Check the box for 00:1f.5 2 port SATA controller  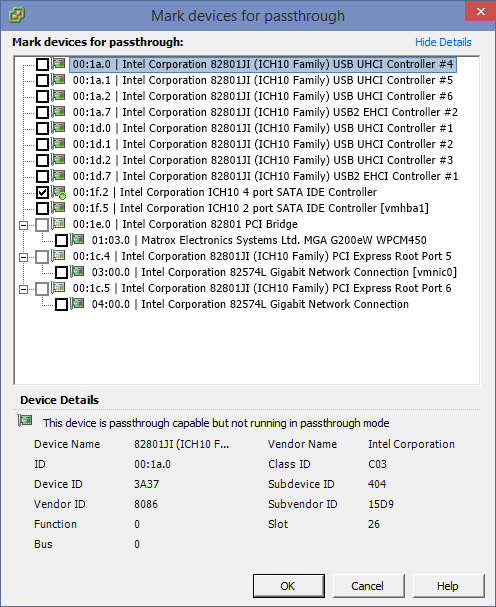[x=42, y=208]
